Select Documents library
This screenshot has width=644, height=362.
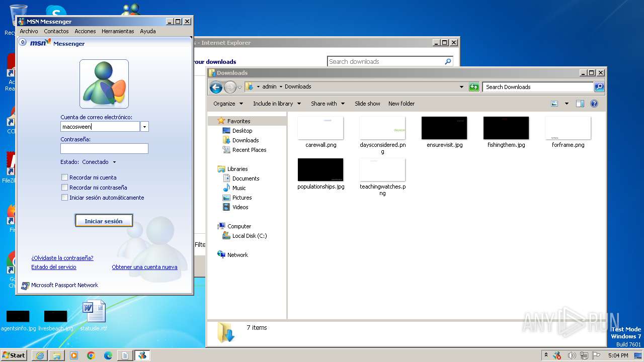tap(241, 178)
